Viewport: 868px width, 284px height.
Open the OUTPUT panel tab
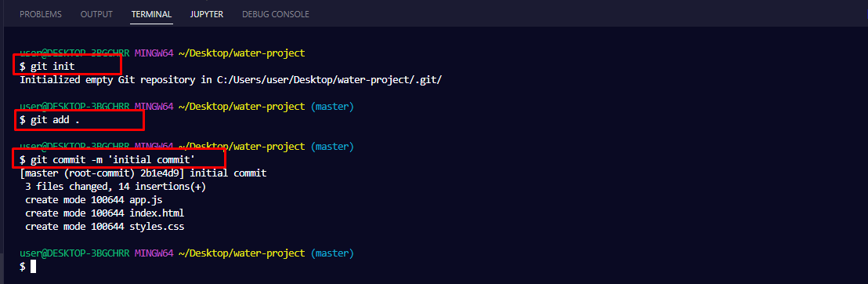tap(96, 14)
